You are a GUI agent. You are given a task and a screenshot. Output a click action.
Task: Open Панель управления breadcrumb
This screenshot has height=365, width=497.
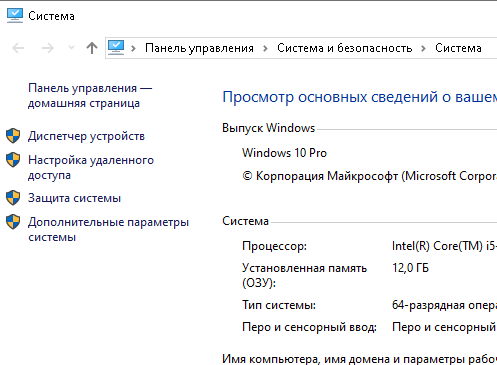point(199,48)
